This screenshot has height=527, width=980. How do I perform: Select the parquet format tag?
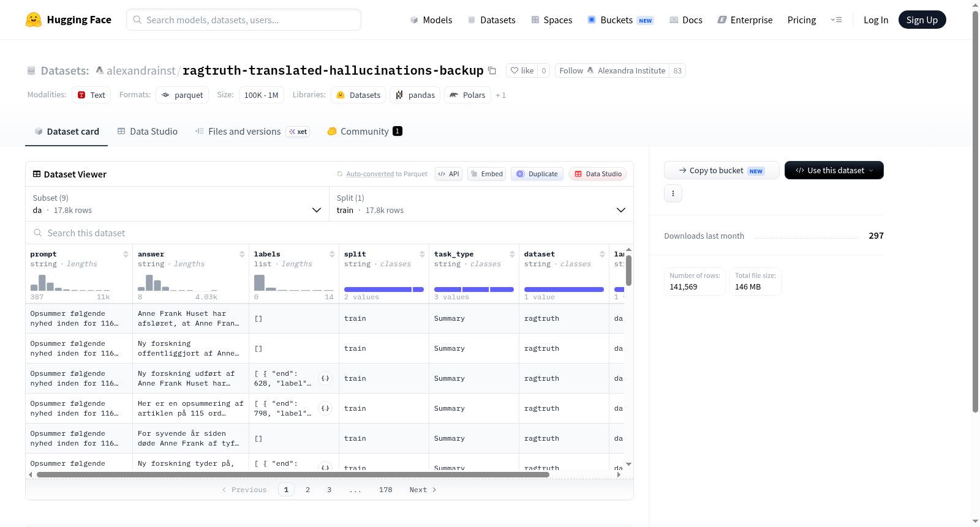pyautogui.click(x=183, y=95)
